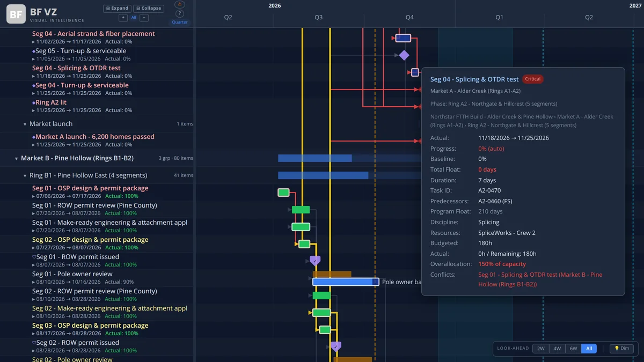Collapse Ring B1 - Pine Hollow East group

[25, 176]
